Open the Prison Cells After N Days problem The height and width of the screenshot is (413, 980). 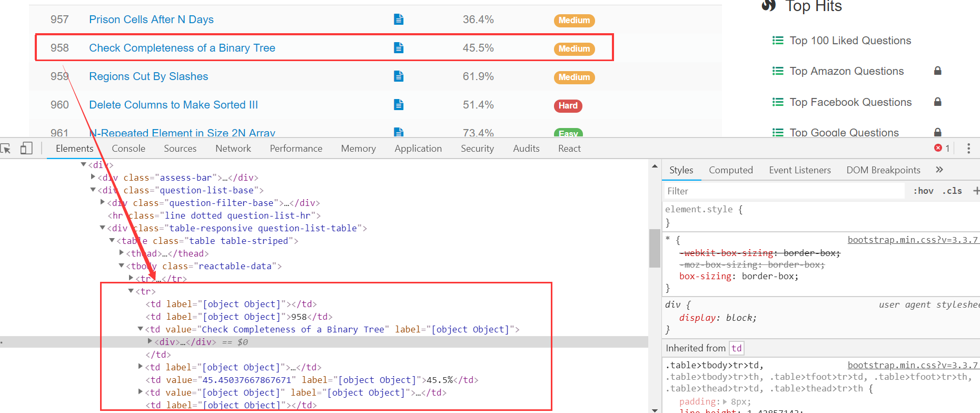coord(151,19)
